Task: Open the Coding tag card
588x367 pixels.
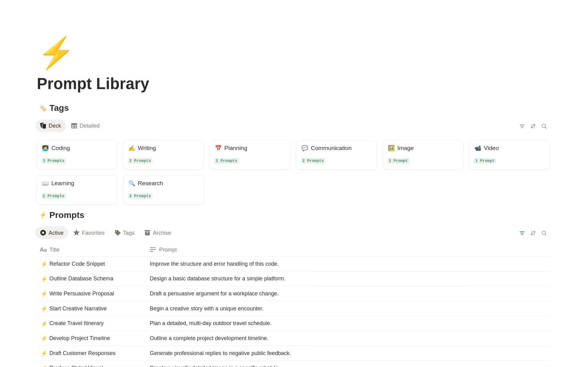Action: click(77, 155)
